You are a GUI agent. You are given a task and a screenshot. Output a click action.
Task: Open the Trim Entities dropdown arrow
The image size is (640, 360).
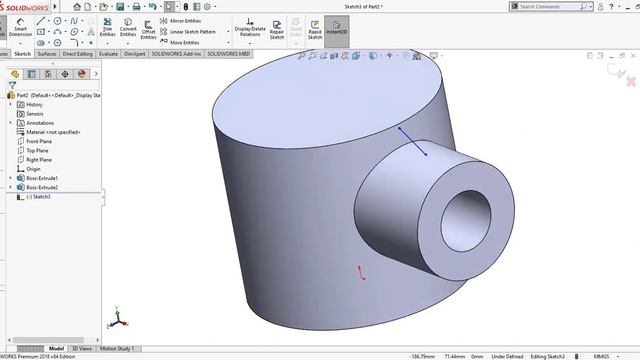pos(107,43)
